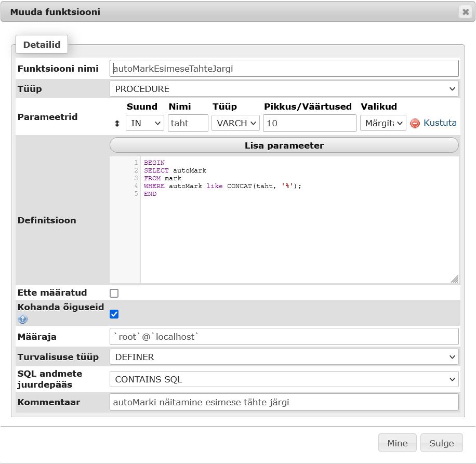
Task: Click the Kustuta link
Action: [x=440, y=123]
